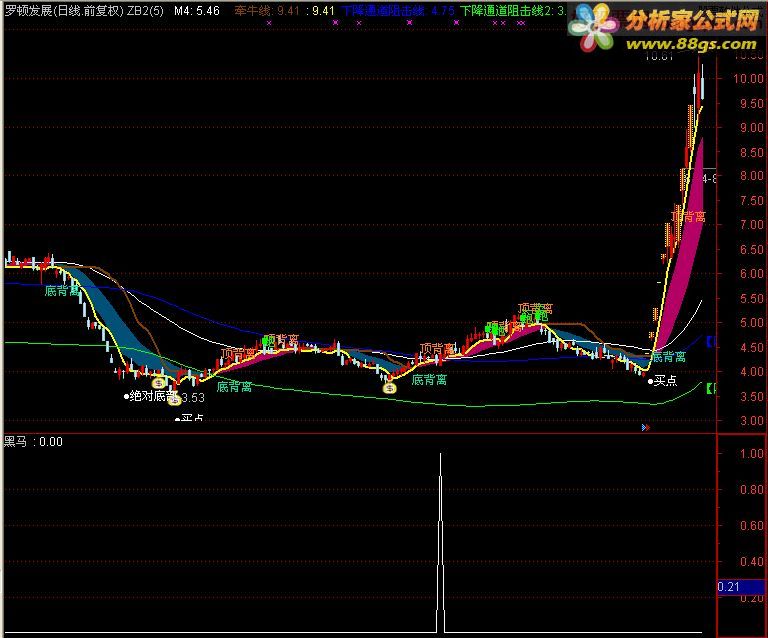This screenshot has height=638, width=768.
Task: Click the 0.80 label on lower axis
Action: pyautogui.click(x=751, y=490)
